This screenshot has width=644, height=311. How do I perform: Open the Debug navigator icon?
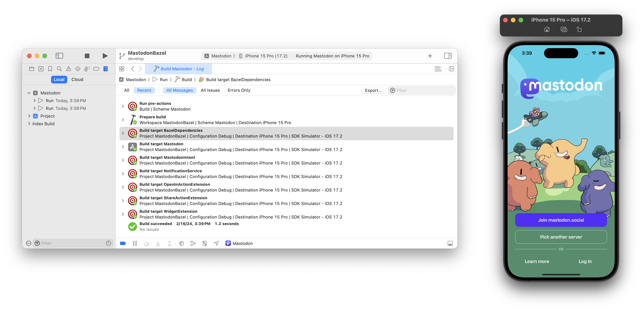pyautogui.click(x=87, y=69)
